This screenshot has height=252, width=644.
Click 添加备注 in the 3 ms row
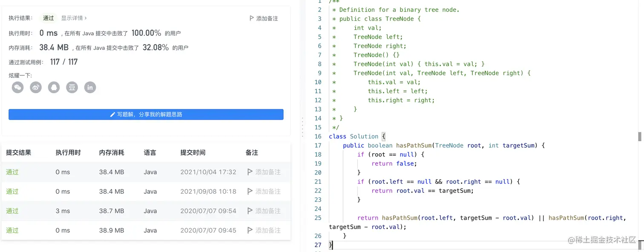pos(268,211)
